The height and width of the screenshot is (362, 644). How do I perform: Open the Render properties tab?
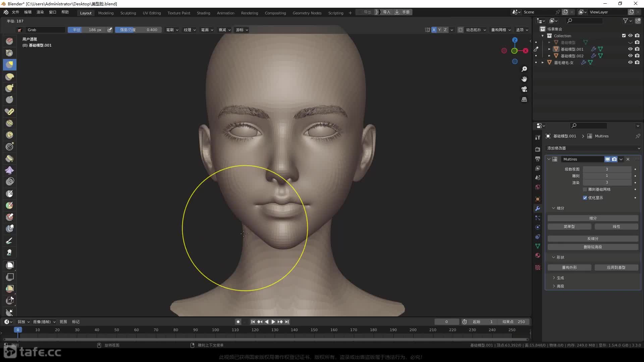538,149
